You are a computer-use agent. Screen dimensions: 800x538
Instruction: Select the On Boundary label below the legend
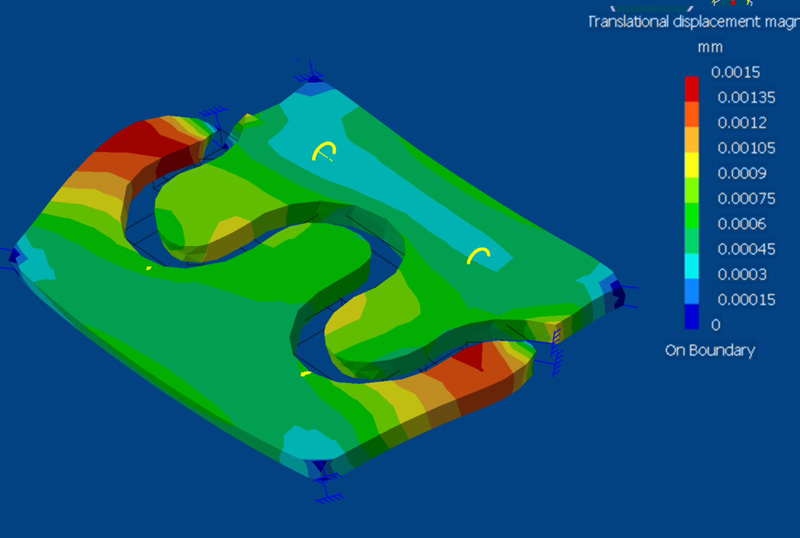[709, 350]
